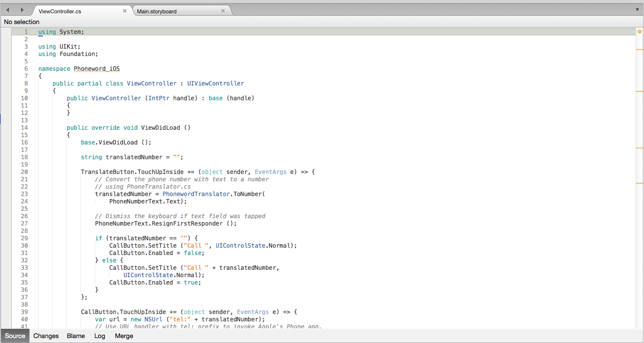This screenshot has height=343, width=644.
Task: Click the navigate forward arrow
Action: point(22,10)
